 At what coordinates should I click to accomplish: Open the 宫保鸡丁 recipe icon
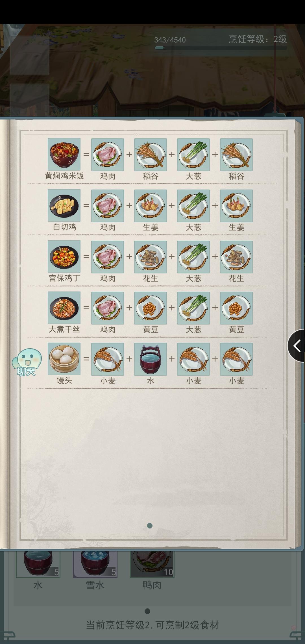[64, 257]
